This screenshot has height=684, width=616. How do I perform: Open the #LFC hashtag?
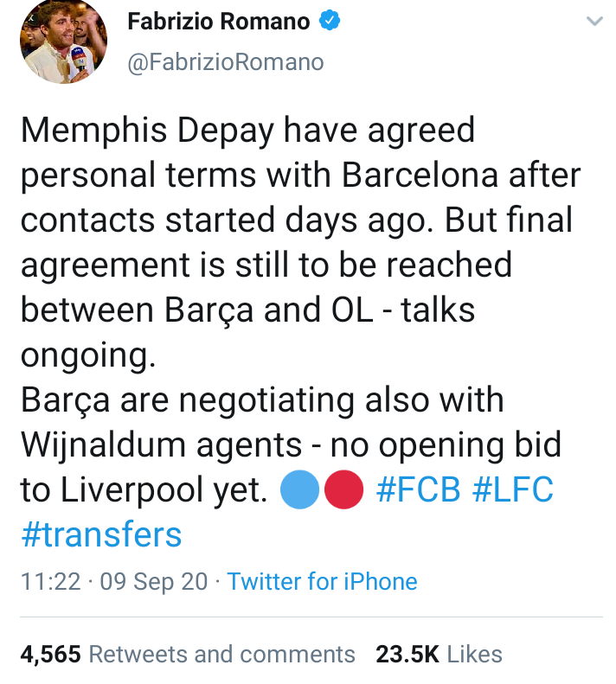[x=513, y=490]
